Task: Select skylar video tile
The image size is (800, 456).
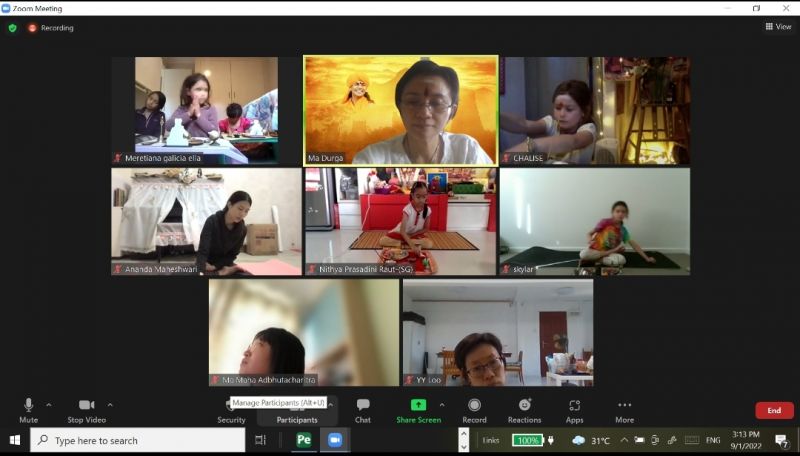Action: coord(595,222)
